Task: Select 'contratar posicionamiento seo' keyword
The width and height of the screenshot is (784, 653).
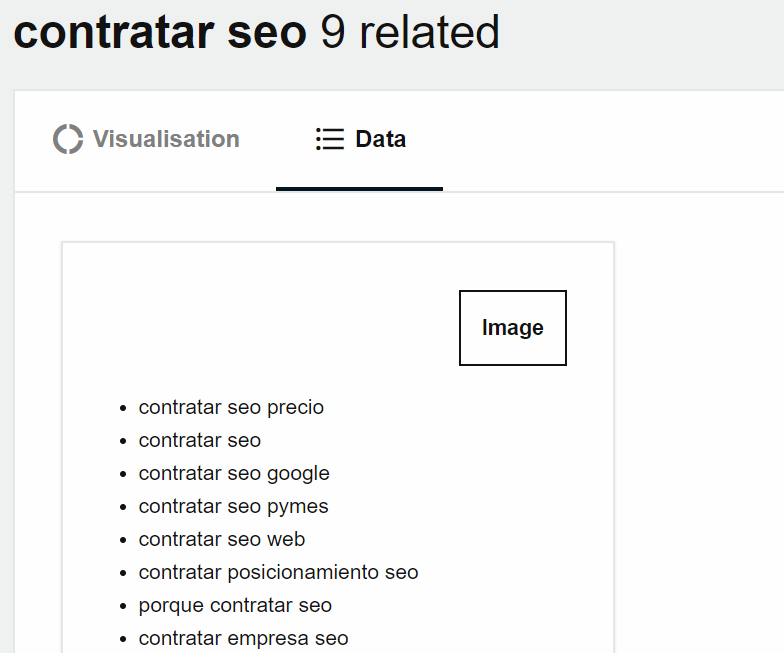Action: click(x=278, y=572)
